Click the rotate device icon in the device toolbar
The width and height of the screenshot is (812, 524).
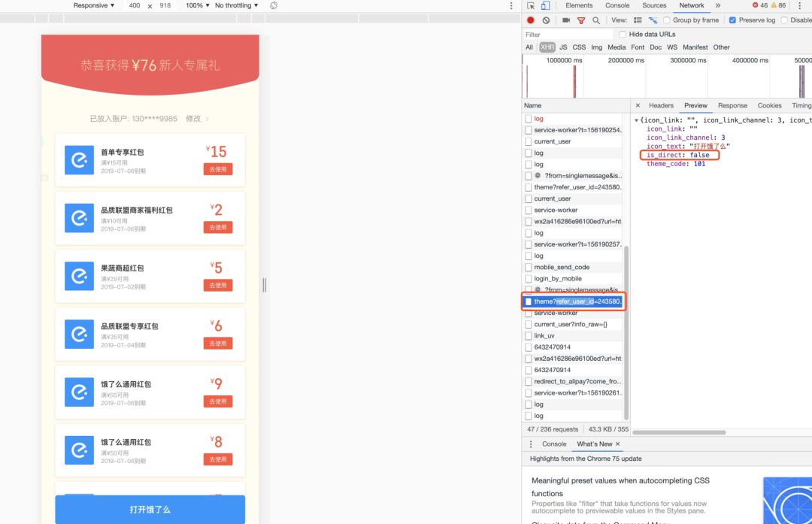274,5
